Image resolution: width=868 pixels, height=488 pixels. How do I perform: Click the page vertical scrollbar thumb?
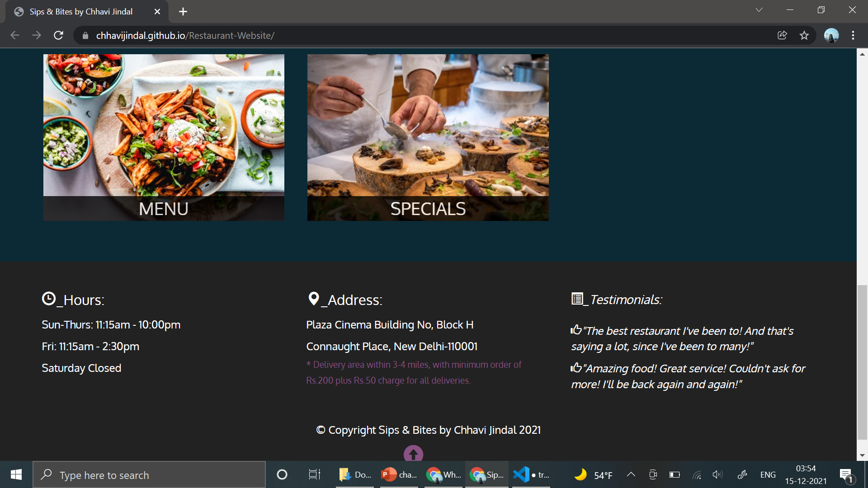(x=862, y=361)
